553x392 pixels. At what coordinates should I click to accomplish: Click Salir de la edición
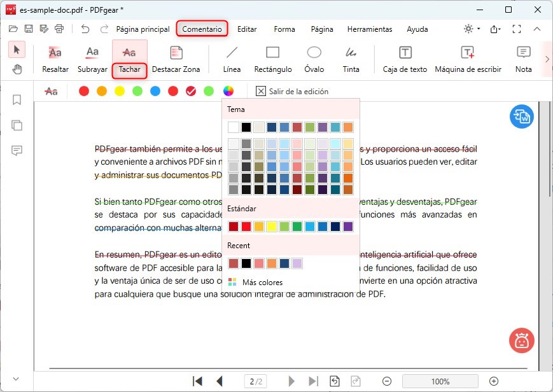pos(292,92)
